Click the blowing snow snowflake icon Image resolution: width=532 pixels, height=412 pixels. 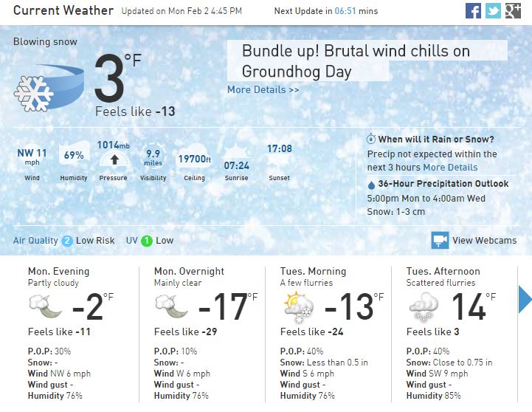33,92
